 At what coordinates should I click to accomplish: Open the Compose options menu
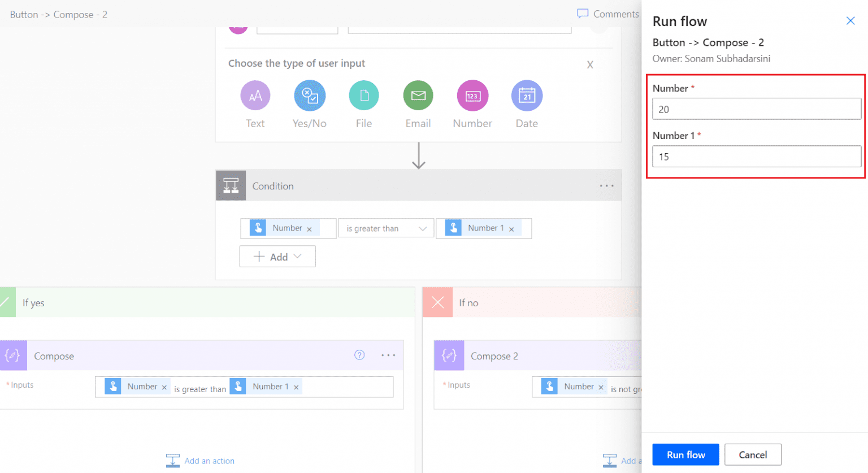pyautogui.click(x=388, y=355)
